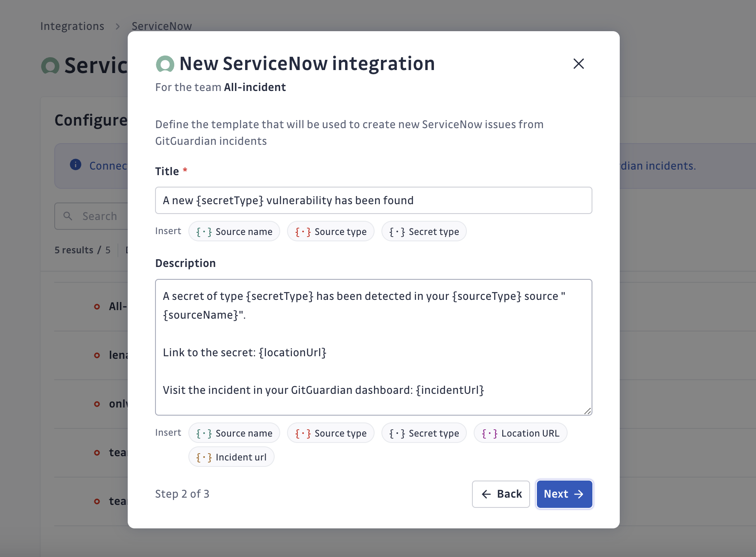Click the Search field in background page
756x557 pixels.
(91, 216)
